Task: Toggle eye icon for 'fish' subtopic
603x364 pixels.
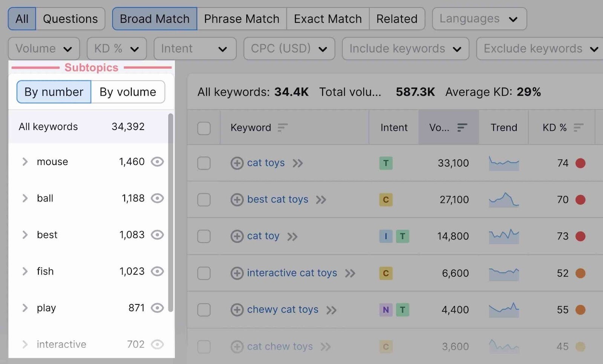Action: [157, 271]
